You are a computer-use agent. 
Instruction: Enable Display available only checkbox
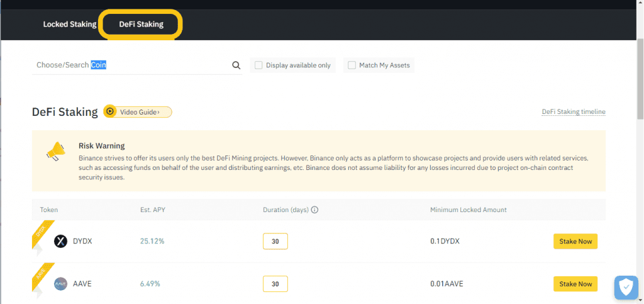(258, 65)
